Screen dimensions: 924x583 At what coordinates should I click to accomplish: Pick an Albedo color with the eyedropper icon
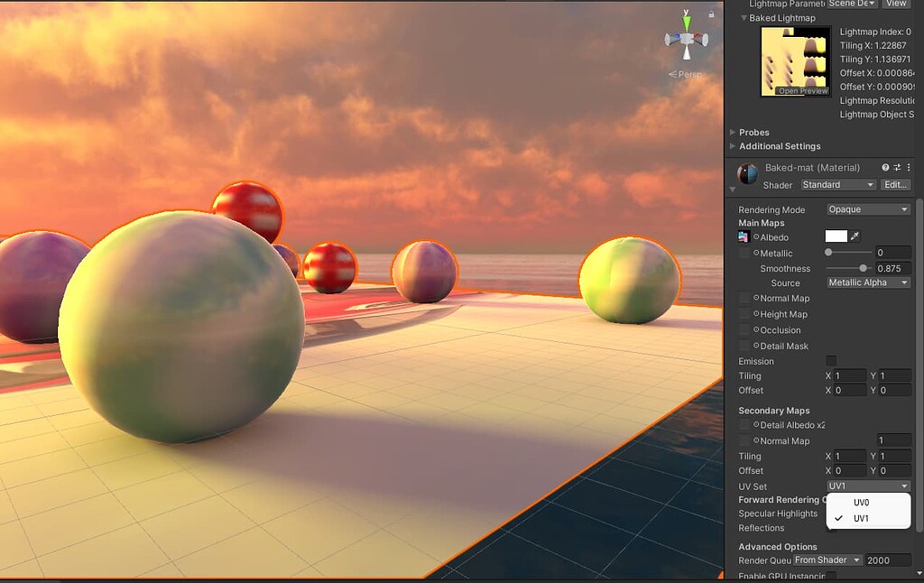854,236
